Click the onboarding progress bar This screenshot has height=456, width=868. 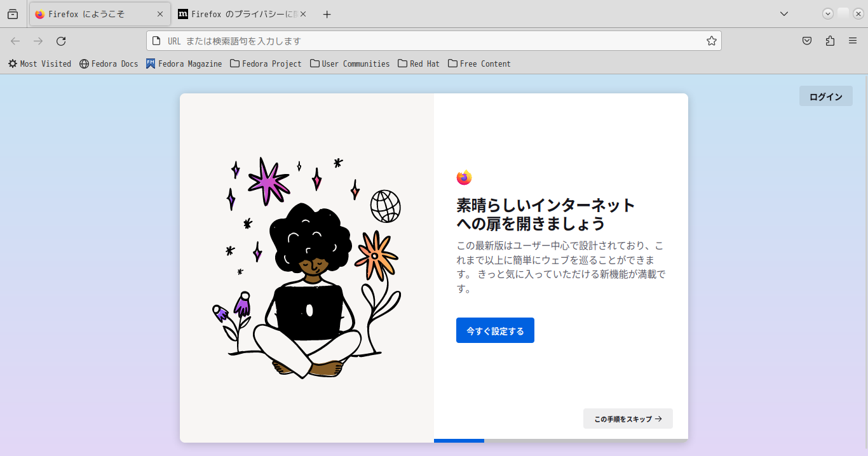(561, 441)
